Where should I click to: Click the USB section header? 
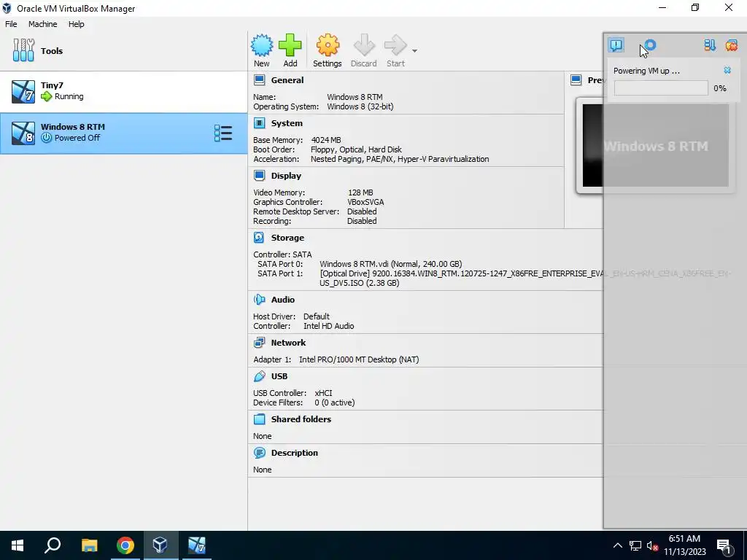(x=279, y=376)
